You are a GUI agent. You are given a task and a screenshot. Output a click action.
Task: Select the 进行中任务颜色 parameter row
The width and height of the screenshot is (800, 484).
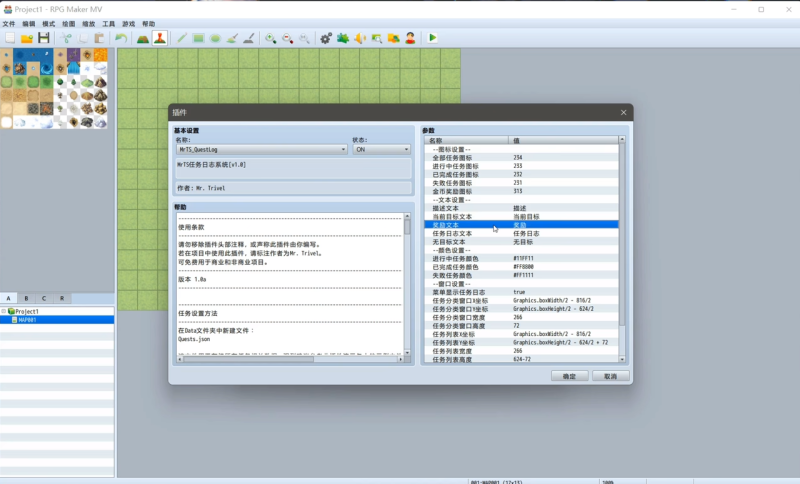pyautogui.click(x=521, y=259)
